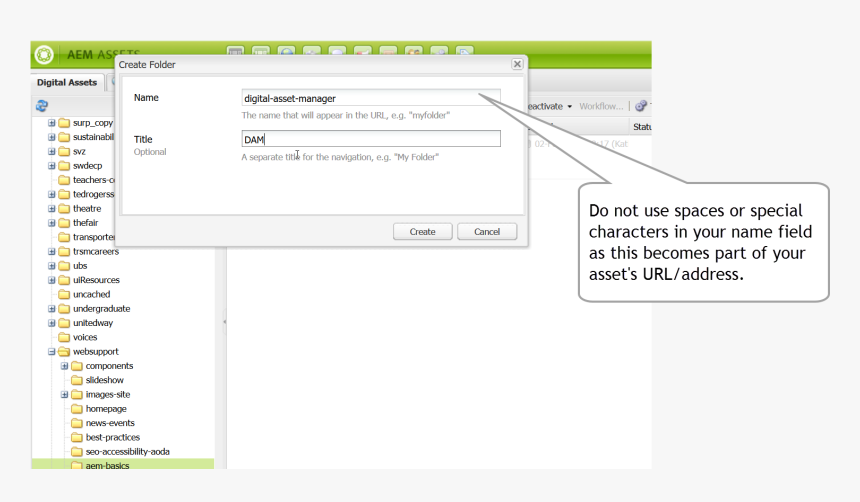Click the theatre folder icon
The image size is (860, 502).
[x=64, y=208]
